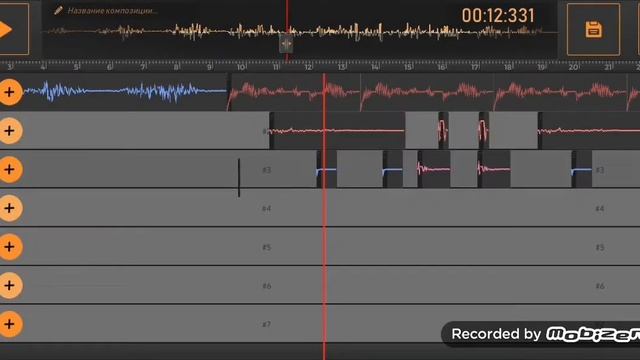The width and height of the screenshot is (640, 360).
Task: Grab the overview waveform position handle
Action: click(286, 43)
